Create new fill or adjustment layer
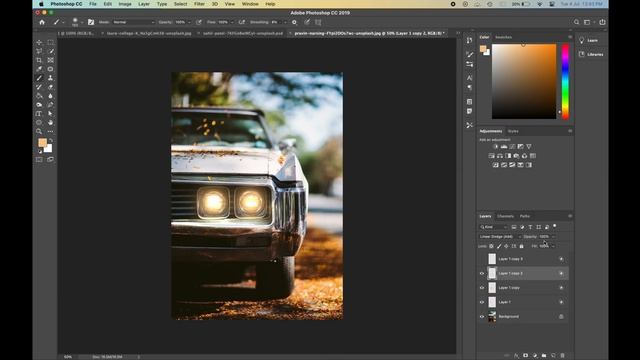This screenshot has height=360, width=640. [535, 356]
